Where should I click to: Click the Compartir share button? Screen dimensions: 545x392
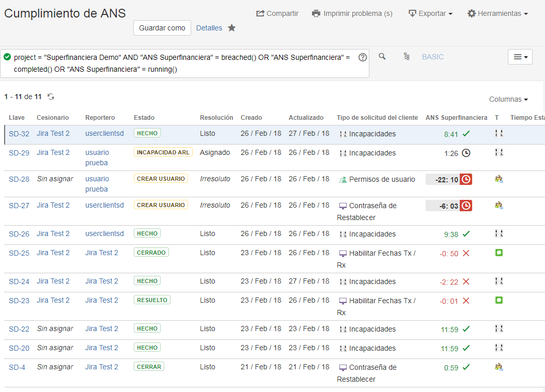[x=277, y=14]
